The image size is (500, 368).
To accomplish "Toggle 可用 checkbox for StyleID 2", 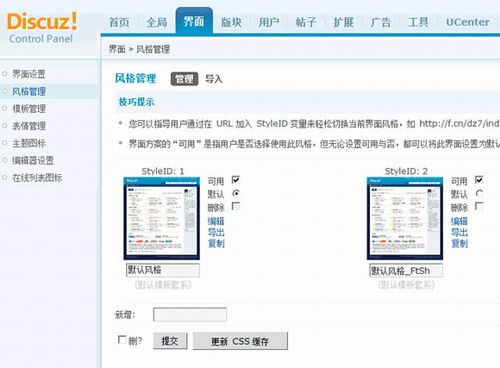I will [x=479, y=180].
